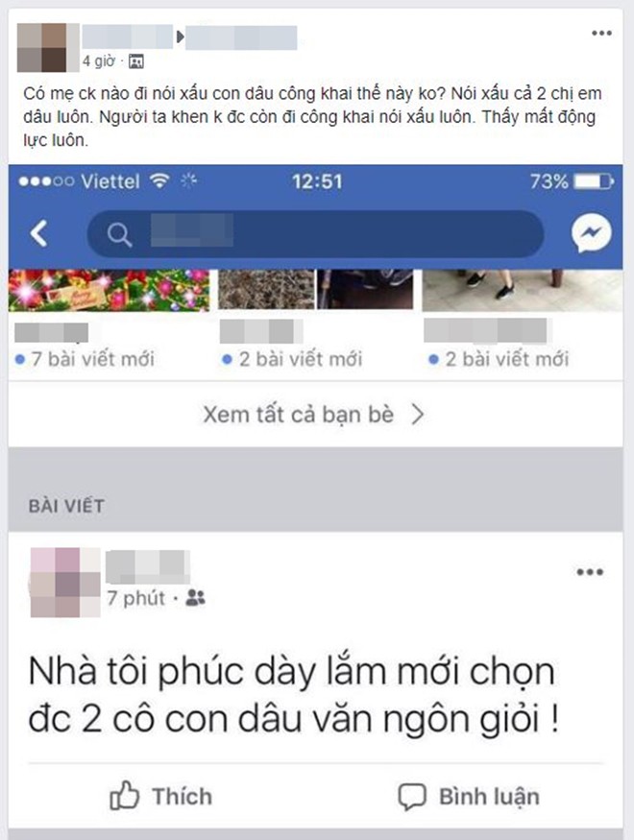Click the thumbs-up Thích icon
This screenshot has width=634, height=840.
coord(124,795)
